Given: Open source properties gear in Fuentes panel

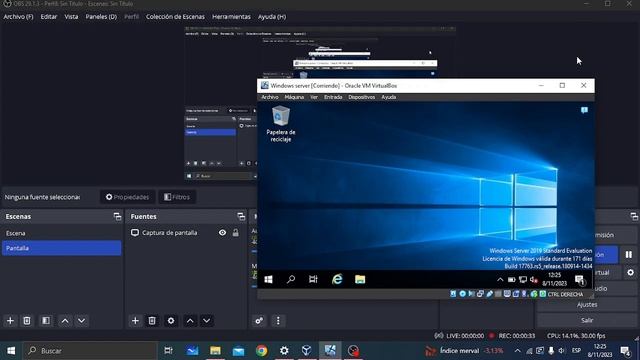Looking at the screenshot, I should (x=171, y=321).
